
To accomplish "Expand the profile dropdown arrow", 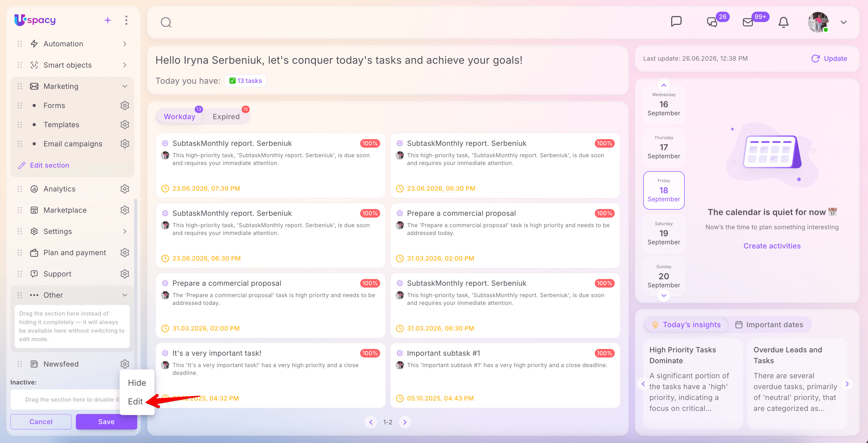I will (843, 22).
